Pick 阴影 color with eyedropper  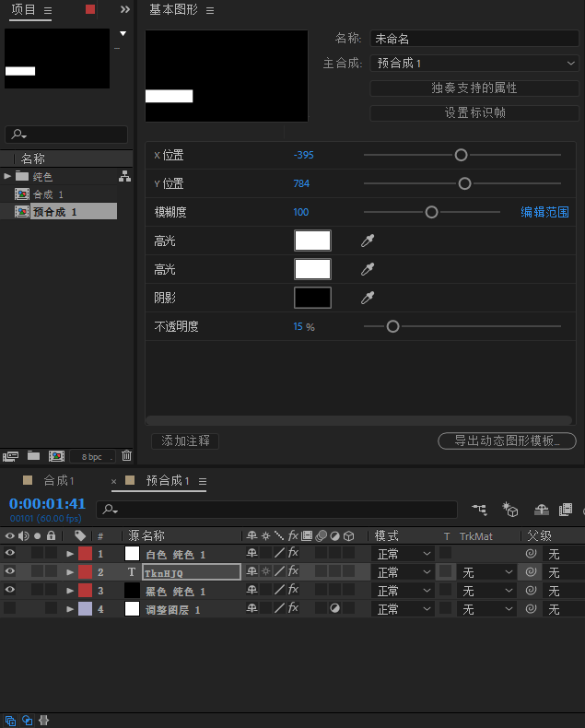(x=368, y=298)
